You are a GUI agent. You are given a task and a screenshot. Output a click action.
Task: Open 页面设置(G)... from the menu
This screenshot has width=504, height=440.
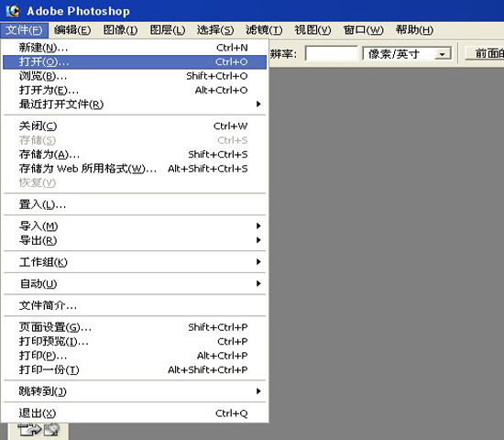135,327
